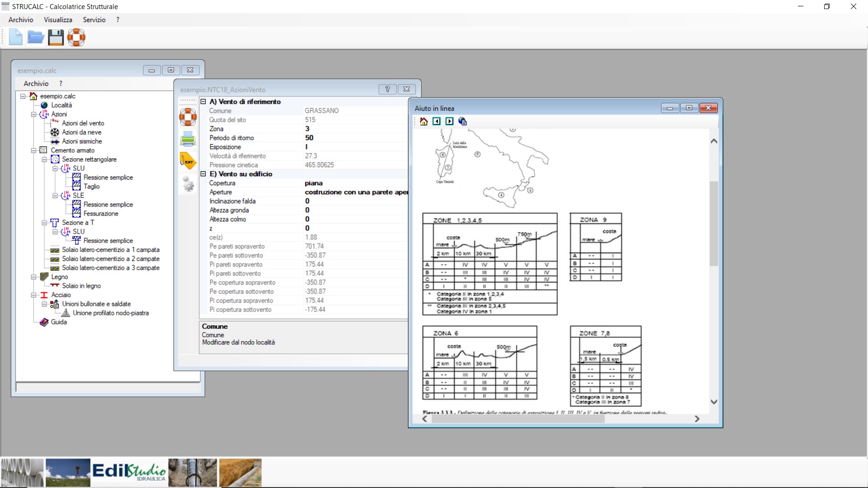Click the New file icon in main toolbar

click(x=16, y=37)
